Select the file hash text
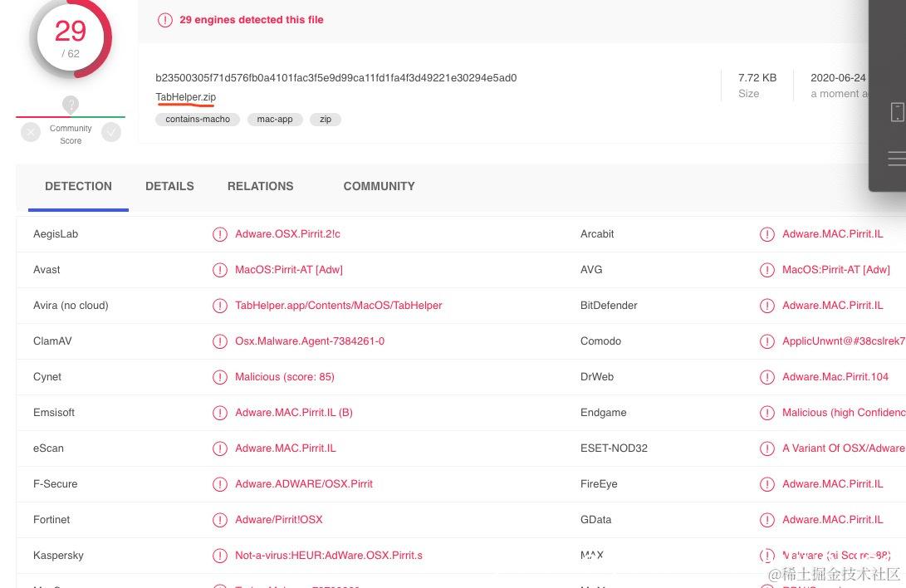The height and width of the screenshot is (588, 906). coord(336,78)
